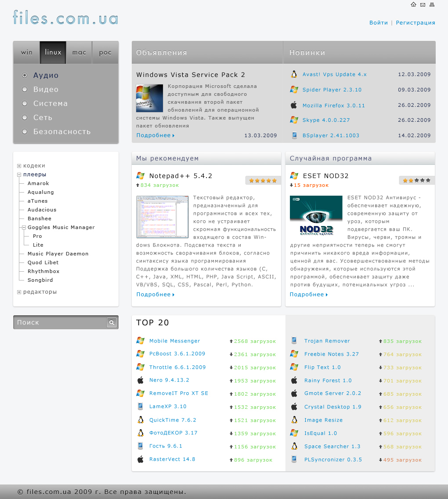Click the ESET NOD32 star rating

pyautogui.click(x=416, y=180)
